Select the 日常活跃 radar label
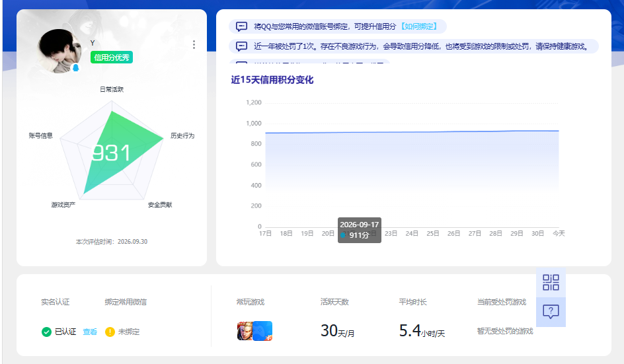Screen dimensions: 624x364 click(112, 89)
